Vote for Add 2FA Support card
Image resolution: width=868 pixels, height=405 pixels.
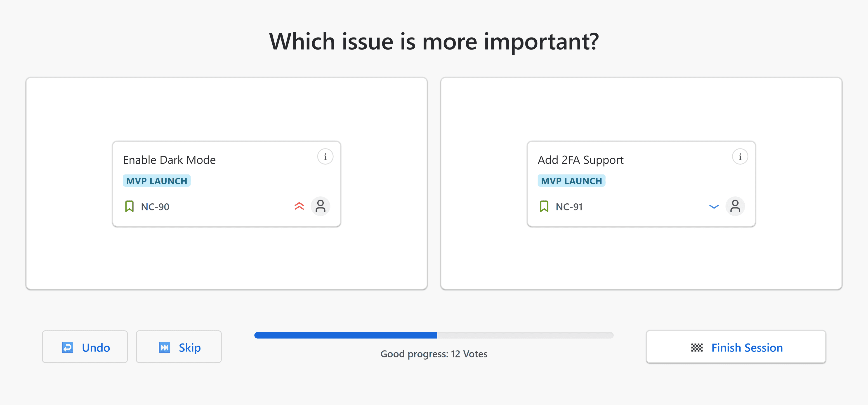point(641,184)
